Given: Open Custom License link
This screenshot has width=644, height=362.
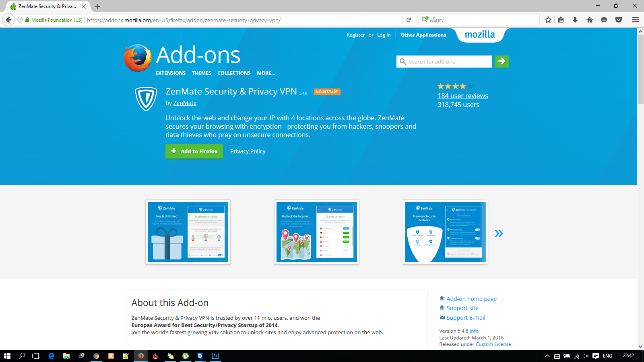Looking at the screenshot, I should tap(493, 344).
